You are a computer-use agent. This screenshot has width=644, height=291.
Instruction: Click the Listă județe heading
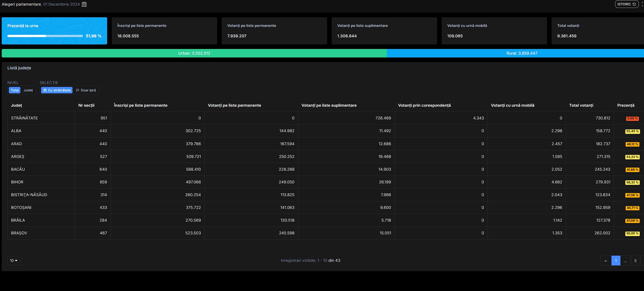pyautogui.click(x=19, y=68)
